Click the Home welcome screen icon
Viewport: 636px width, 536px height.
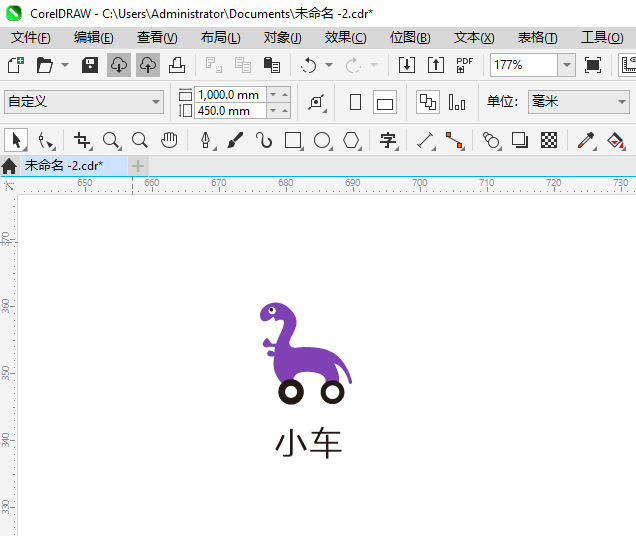[9, 166]
